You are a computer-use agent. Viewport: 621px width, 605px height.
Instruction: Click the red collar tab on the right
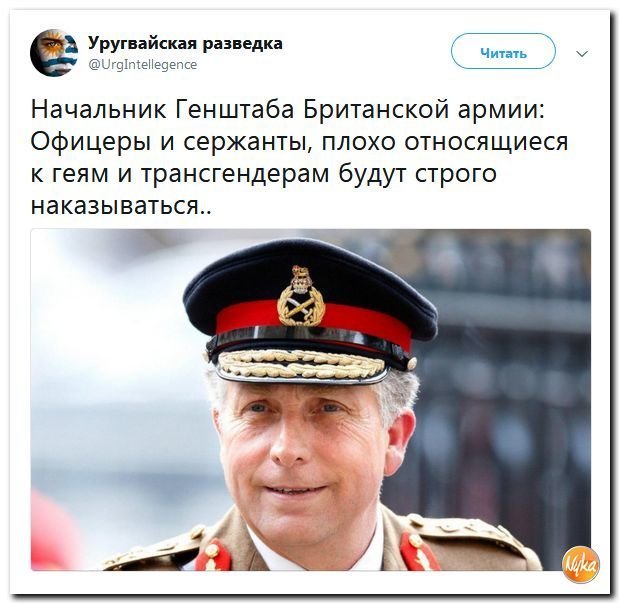click(x=419, y=550)
